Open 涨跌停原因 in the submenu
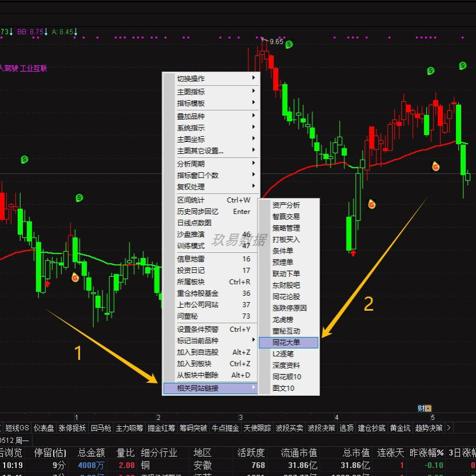 point(288,308)
